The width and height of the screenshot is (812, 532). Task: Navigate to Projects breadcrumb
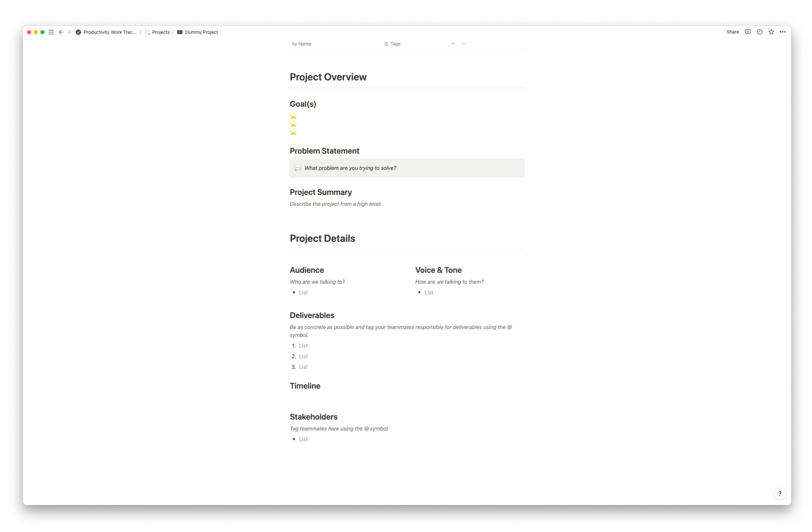click(161, 32)
